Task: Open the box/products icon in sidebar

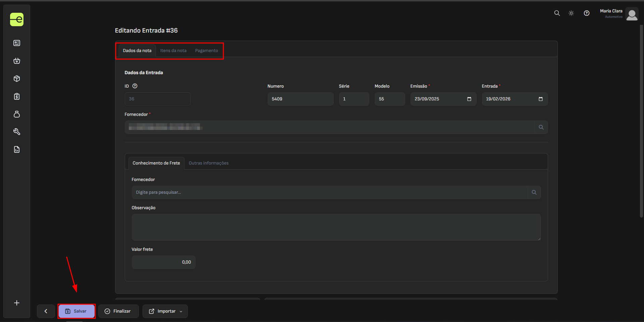Action: [x=17, y=79]
